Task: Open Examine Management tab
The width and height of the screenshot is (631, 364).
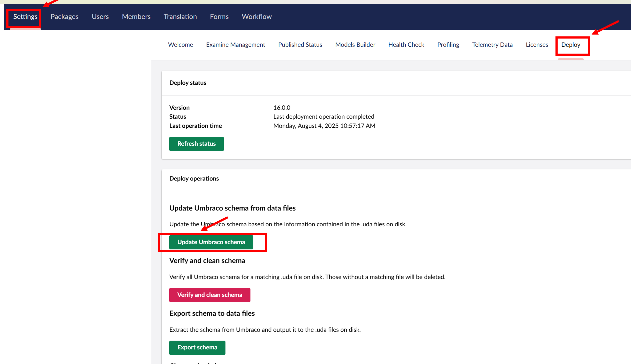Action: click(235, 45)
